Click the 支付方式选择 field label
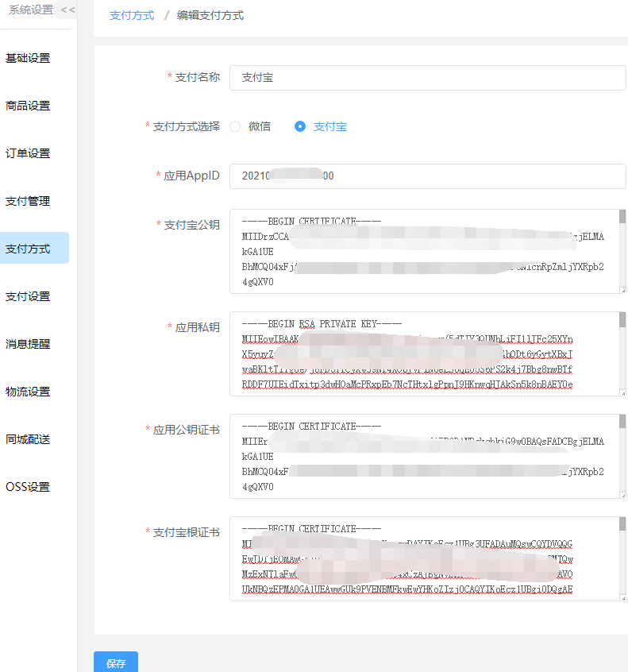This screenshot has height=672, width=628. (187, 126)
